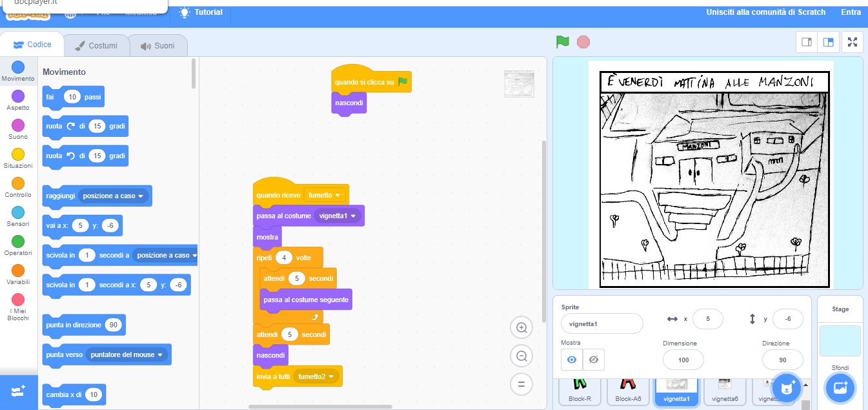This screenshot has width=868, height=410.
Task: Open the vignetta1 costume dropdown
Action: (337, 216)
